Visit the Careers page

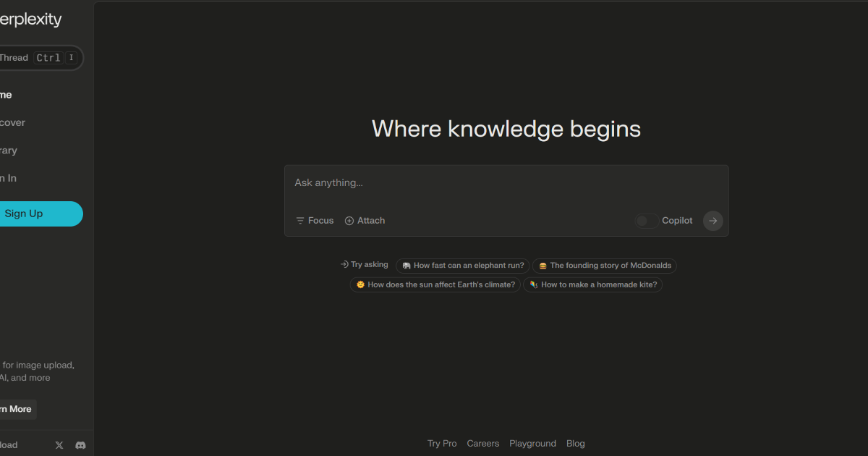point(482,443)
